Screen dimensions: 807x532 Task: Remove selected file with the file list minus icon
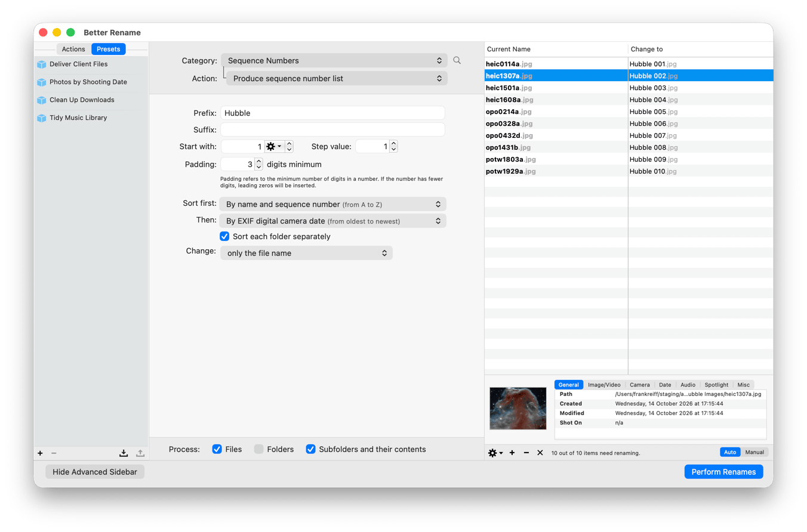point(526,453)
